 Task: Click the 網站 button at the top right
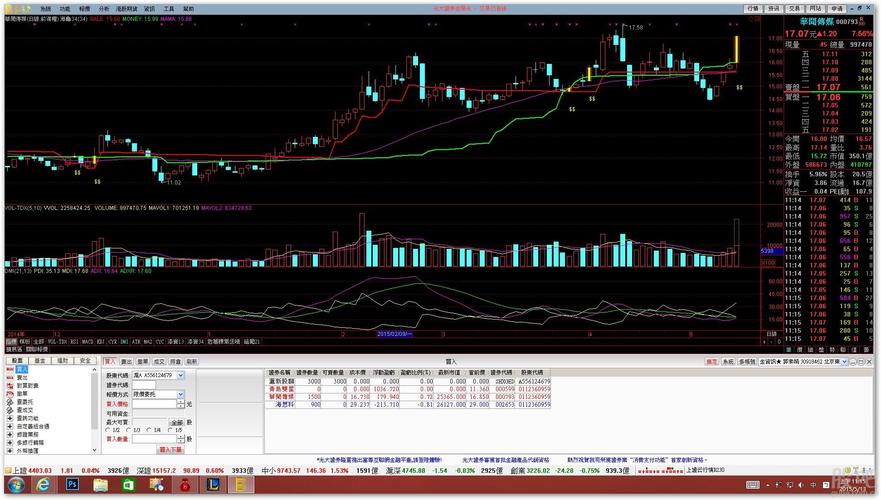[815, 8]
